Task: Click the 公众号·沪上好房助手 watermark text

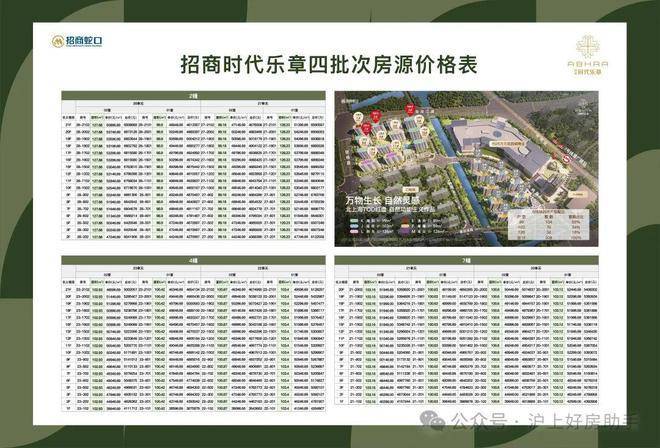Action: pyautogui.click(x=546, y=421)
